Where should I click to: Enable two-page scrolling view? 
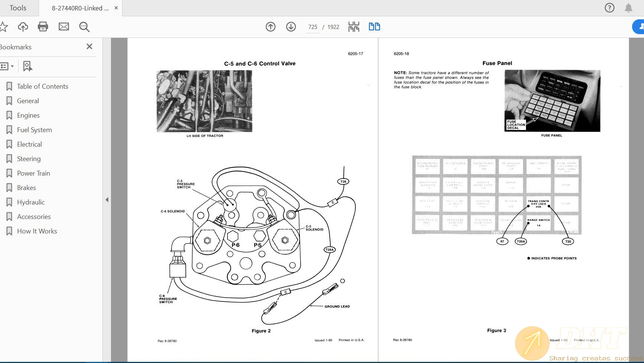point(374,26)
